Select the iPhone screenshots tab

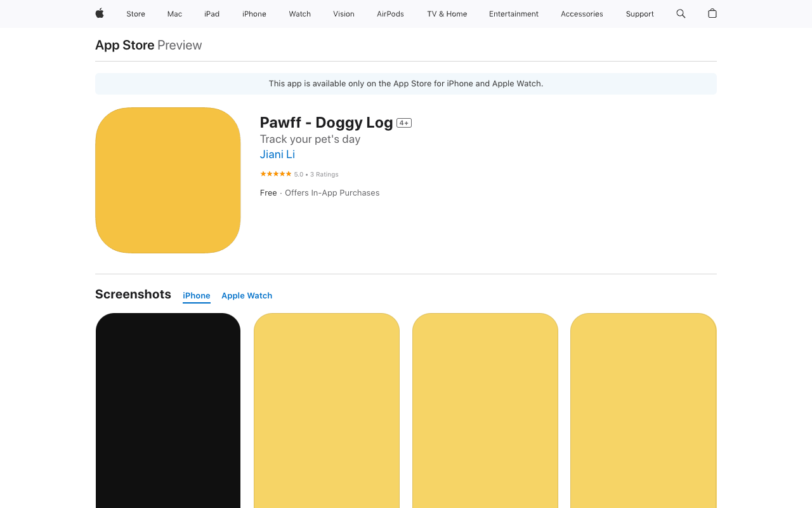[197, 296]
